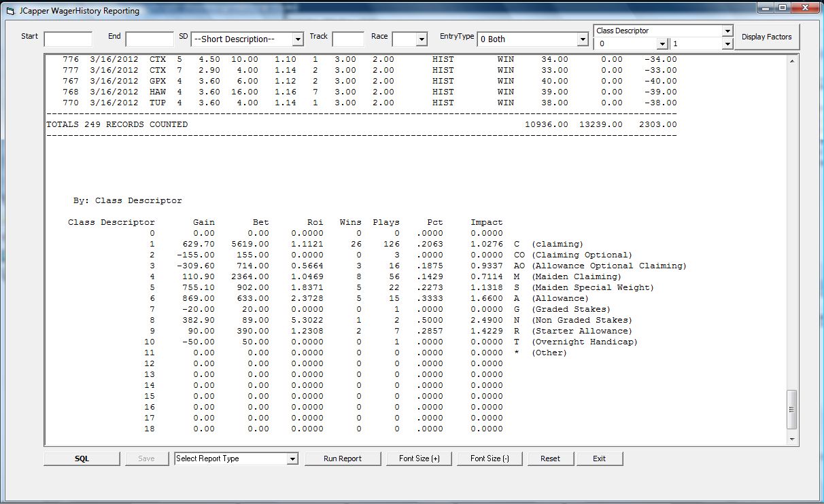Click the '(Maiden Claiming)' label
The width and height of the screenshot is (824, 504).
(x=577, y=277)
